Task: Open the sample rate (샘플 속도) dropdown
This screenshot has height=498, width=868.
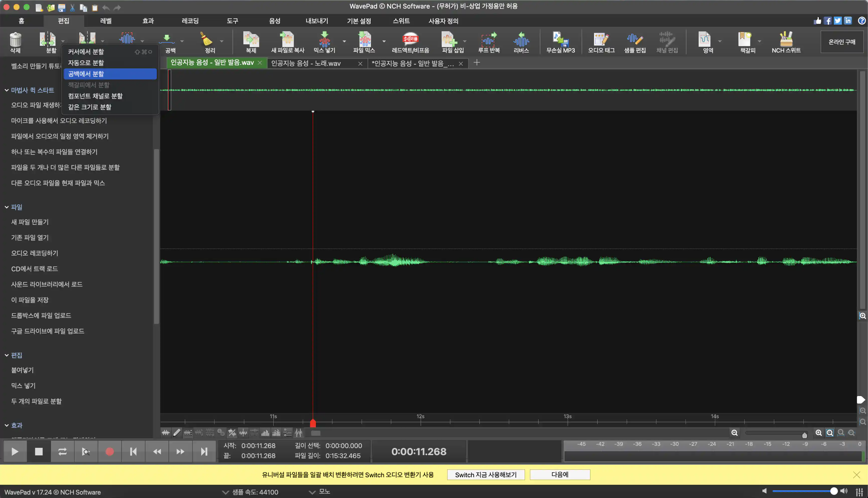Action: (225, 492)
